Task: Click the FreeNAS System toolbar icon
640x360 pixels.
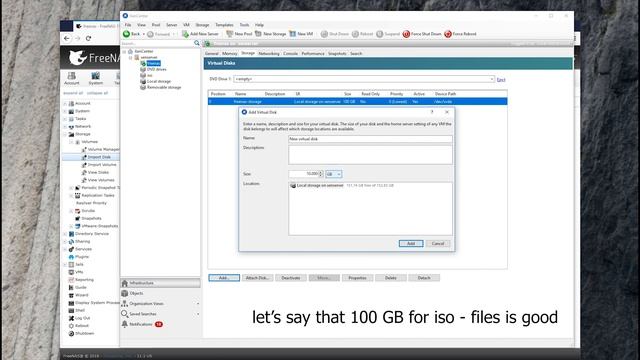Action: coord(96,78)
